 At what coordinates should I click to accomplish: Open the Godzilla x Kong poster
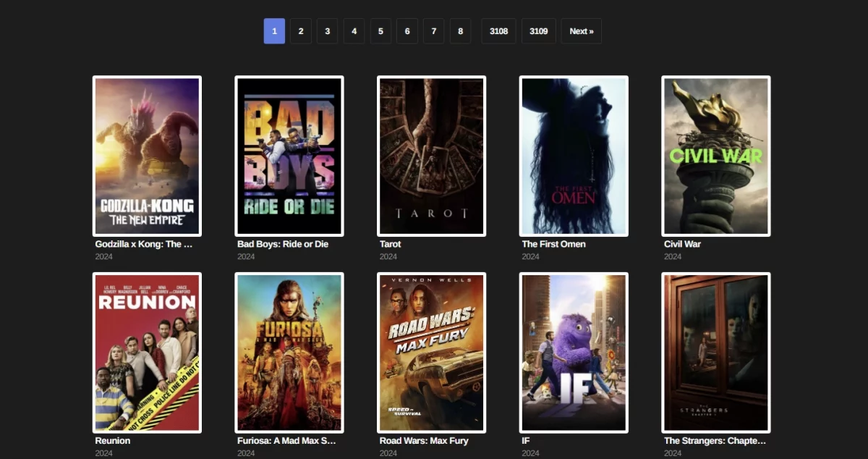[146, 156]
